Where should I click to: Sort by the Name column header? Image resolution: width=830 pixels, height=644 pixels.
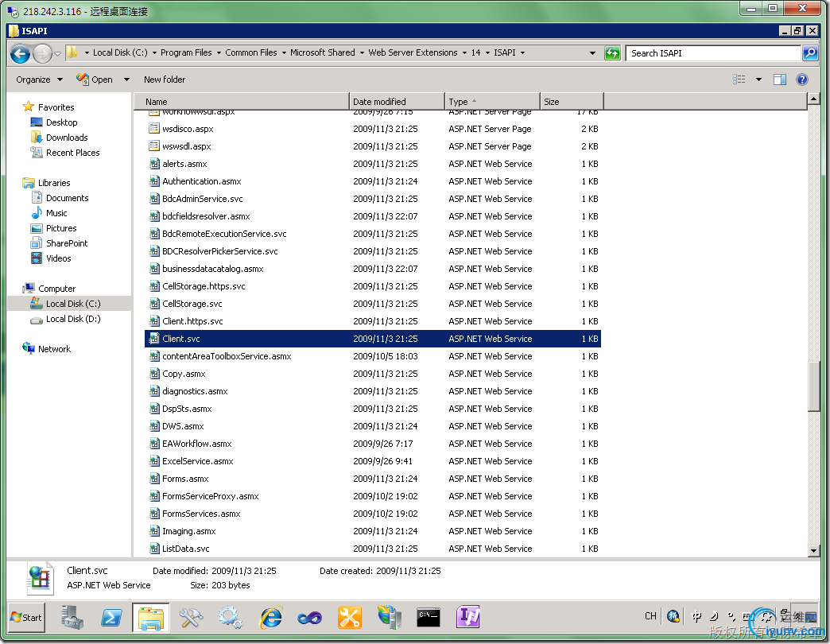click(x=242, y=102)
